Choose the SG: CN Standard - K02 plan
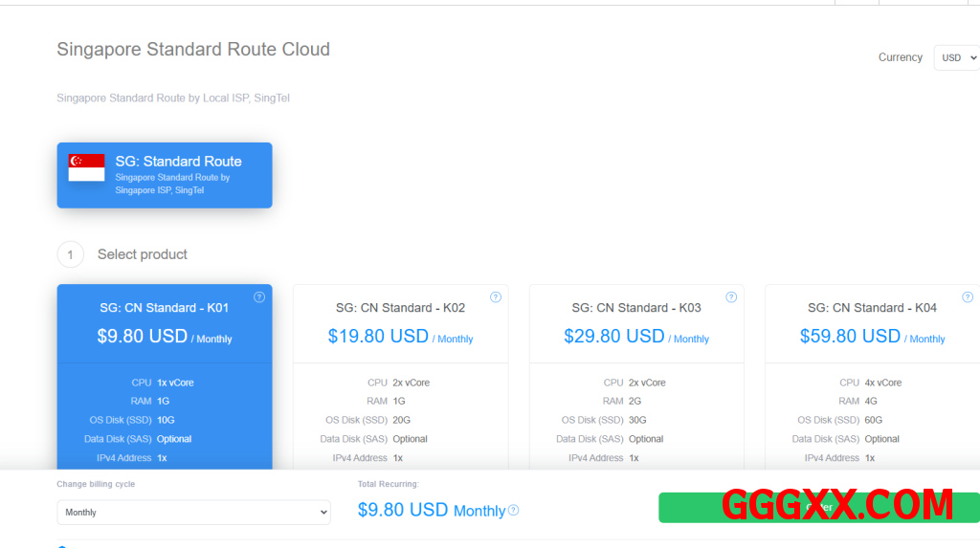Screen dimensions: 980x548 point(400,308)
